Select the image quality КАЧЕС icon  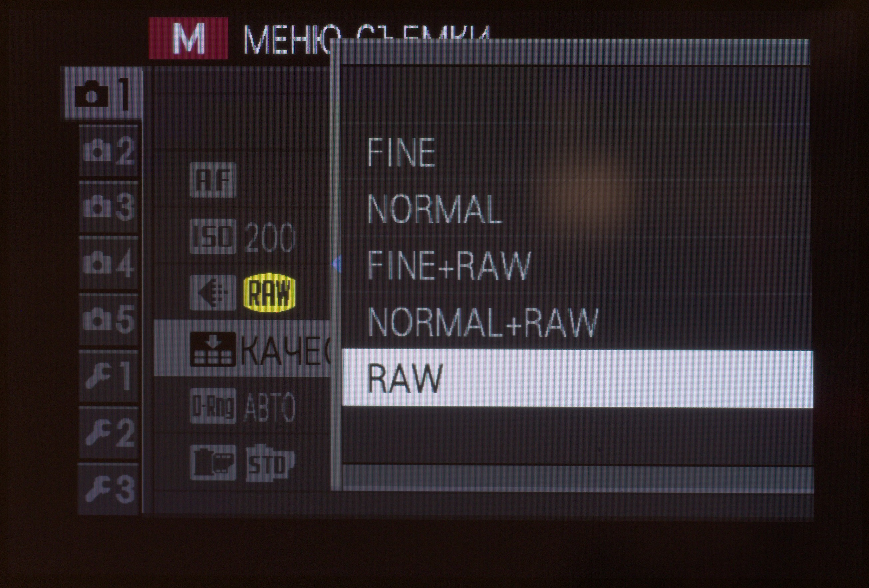pos(213,349)
